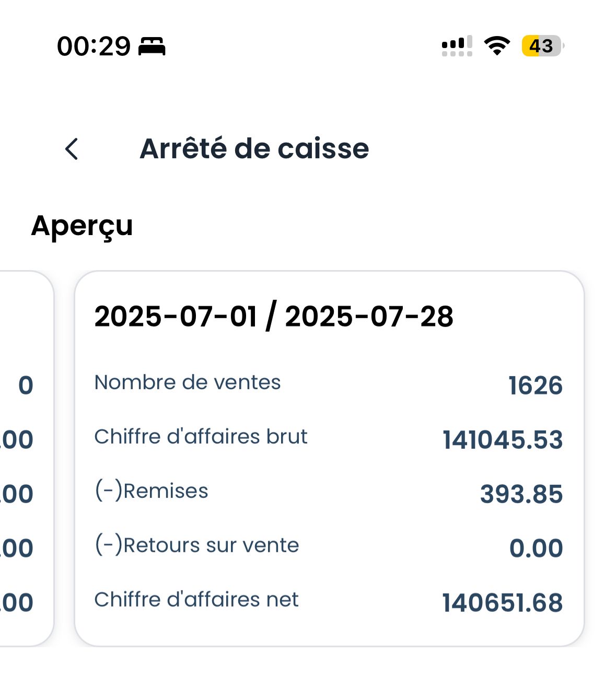This screenshot has height=698, width=616.
Task: Tap the discounts value 393.85
Action: tap(521, 494)
